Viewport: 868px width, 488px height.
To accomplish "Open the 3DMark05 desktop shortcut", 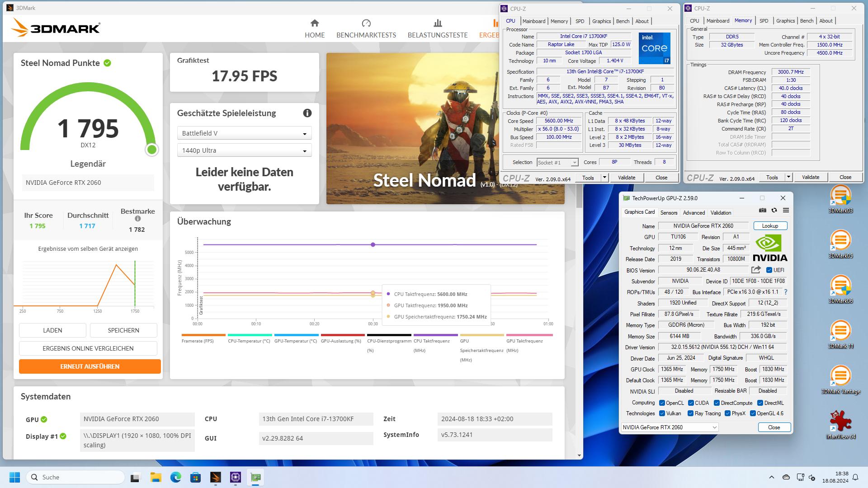I will 840,244.
